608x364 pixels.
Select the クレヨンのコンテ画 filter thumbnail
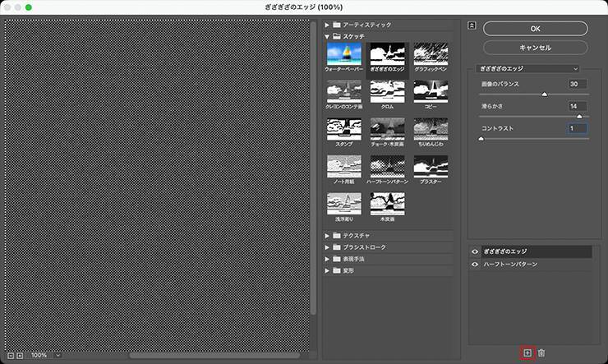click(344, 91)
